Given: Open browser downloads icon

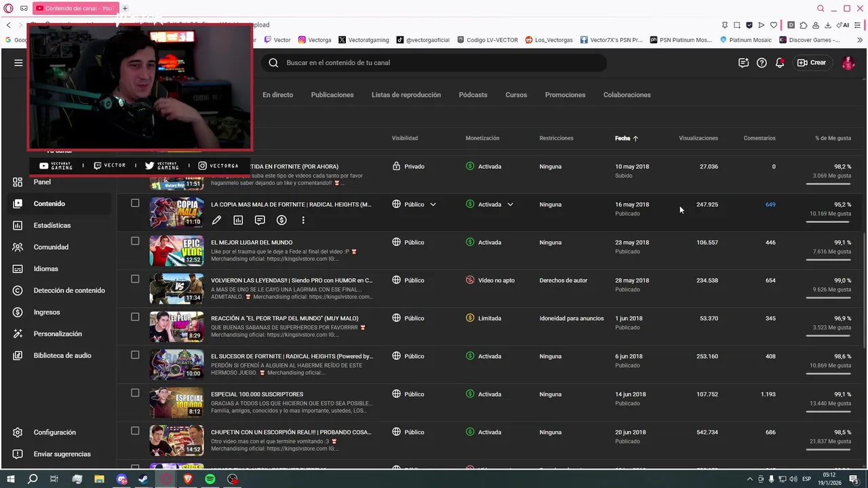Looking at the screenshot, I should pos(828,25).
